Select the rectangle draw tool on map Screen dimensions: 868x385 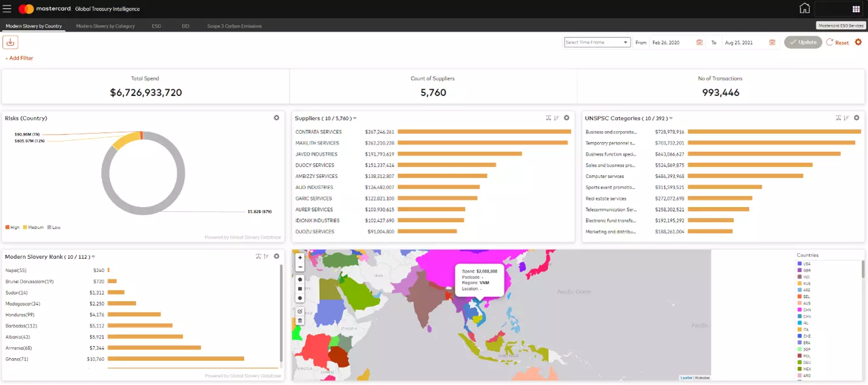300,288
